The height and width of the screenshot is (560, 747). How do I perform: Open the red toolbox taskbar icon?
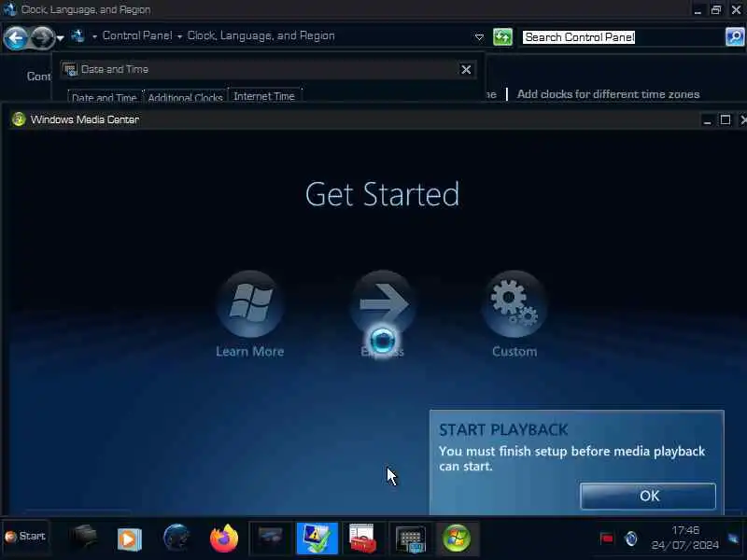pos(363,539)
